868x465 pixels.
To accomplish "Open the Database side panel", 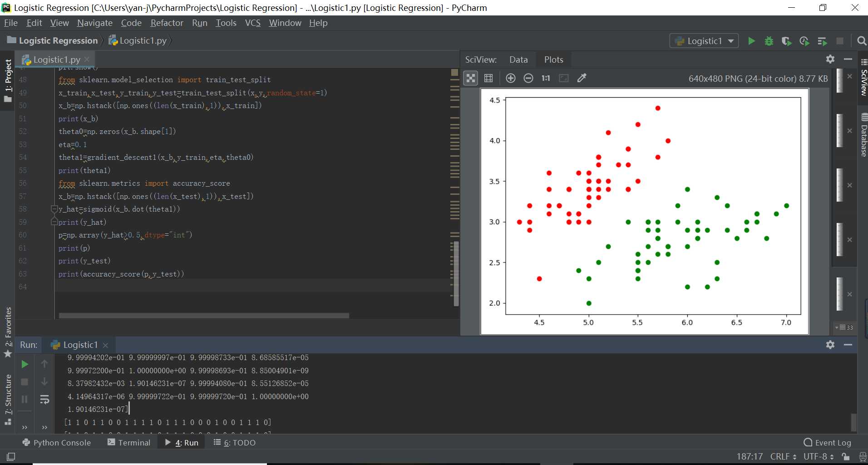I will point(863,134).
